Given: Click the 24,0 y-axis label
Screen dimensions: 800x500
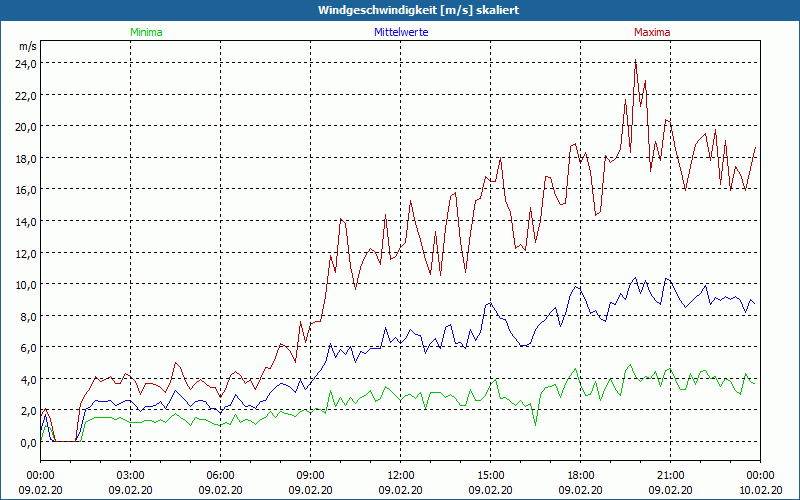Looking at the screenshot, I should (26, 63).
